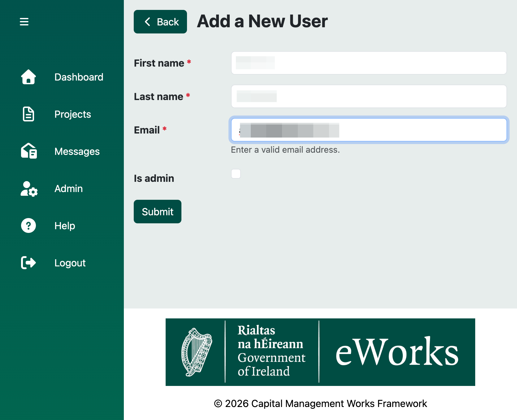Open the Help menu item
The width and height of the screenshot is (517, 420).
65,226
